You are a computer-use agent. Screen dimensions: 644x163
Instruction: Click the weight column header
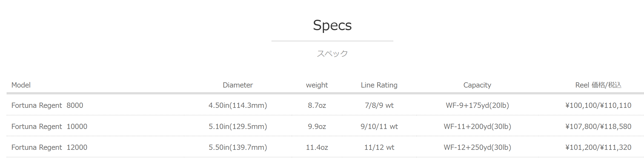(317, 85)
